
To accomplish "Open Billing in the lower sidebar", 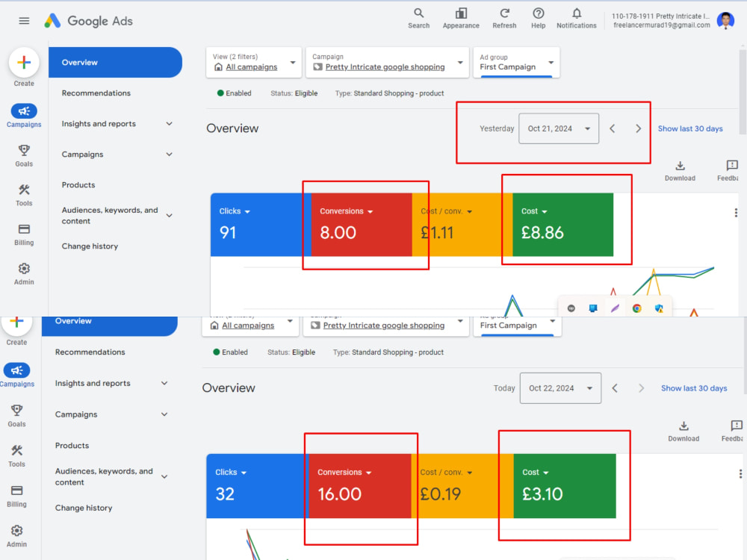I will 16,496.
